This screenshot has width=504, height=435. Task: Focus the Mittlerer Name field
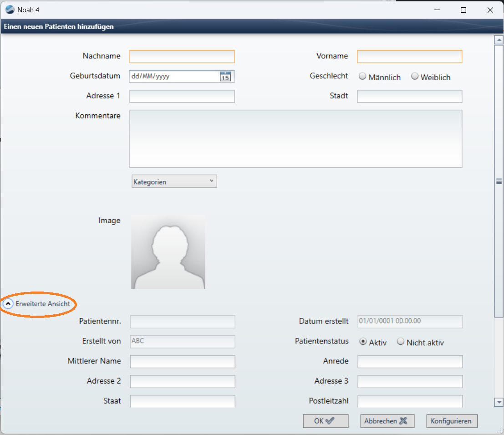183,361
